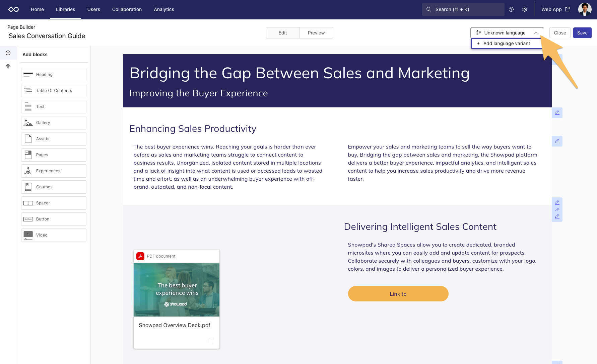Go to the Collaboration tab
Viewport: 597px width, 364px height.
click(x=127, y=9)
